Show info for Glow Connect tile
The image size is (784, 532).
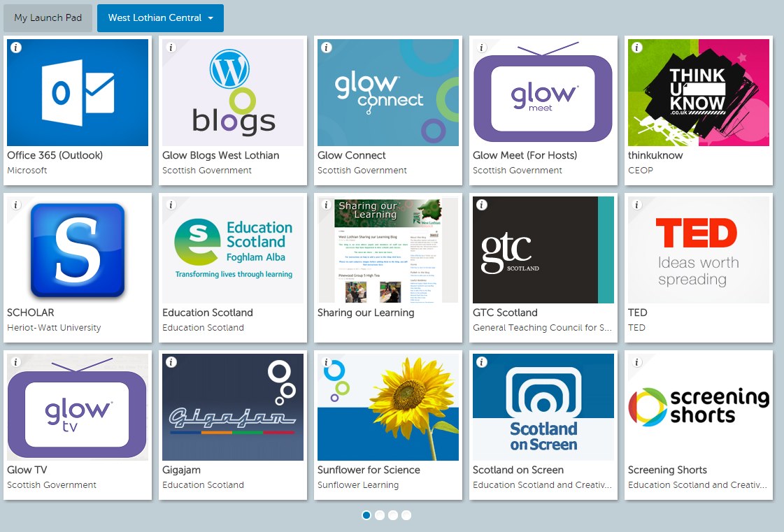click(327, 48)
